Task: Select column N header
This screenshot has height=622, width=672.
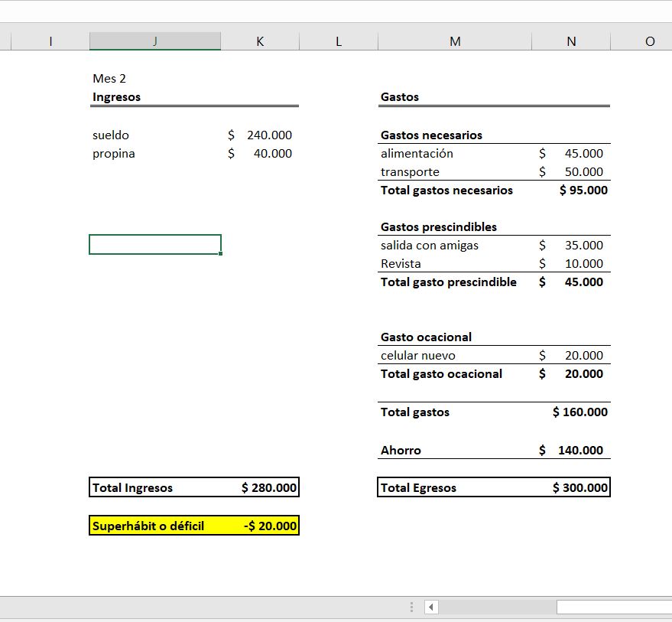Action: pyautogui.click(x=571, y=41)
